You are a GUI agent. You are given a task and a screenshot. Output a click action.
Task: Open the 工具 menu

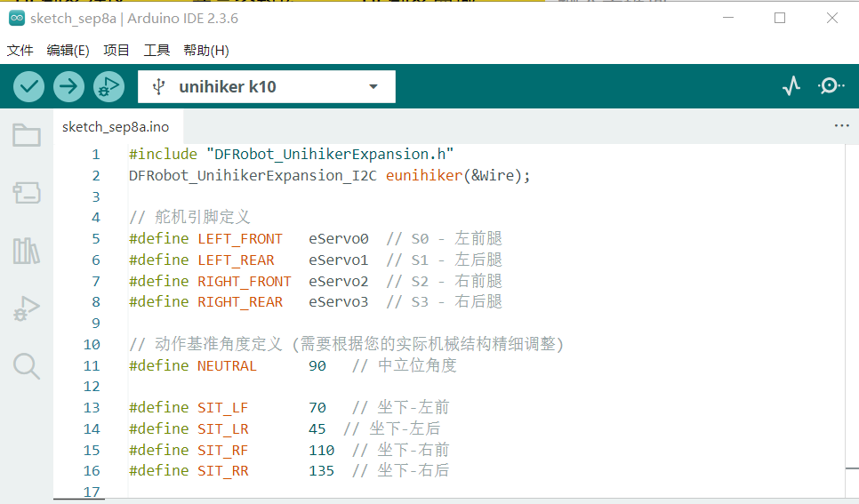(157, 51)
